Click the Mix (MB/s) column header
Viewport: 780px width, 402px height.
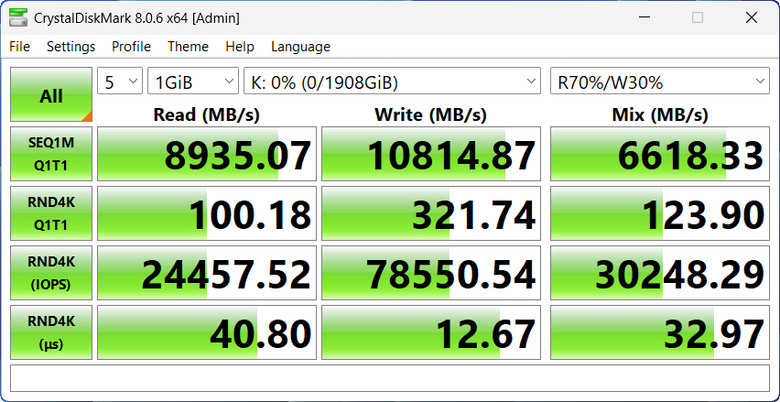coord(660,115)
